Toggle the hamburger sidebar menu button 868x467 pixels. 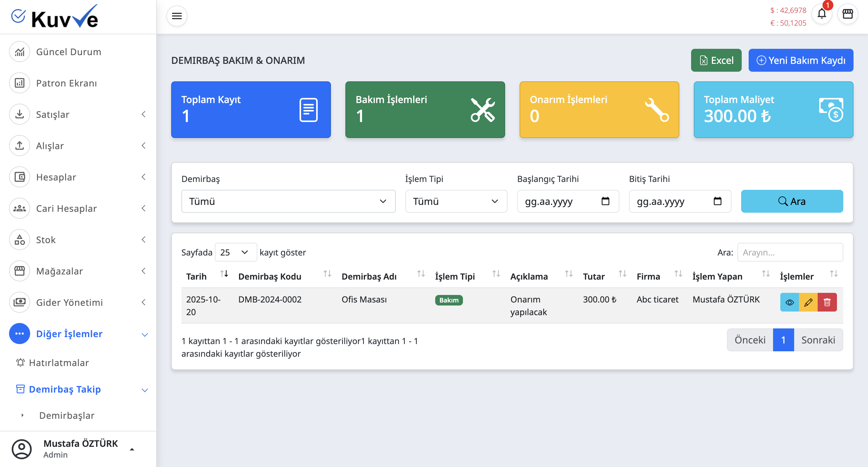pyautogui.click(x=177, y=16)
